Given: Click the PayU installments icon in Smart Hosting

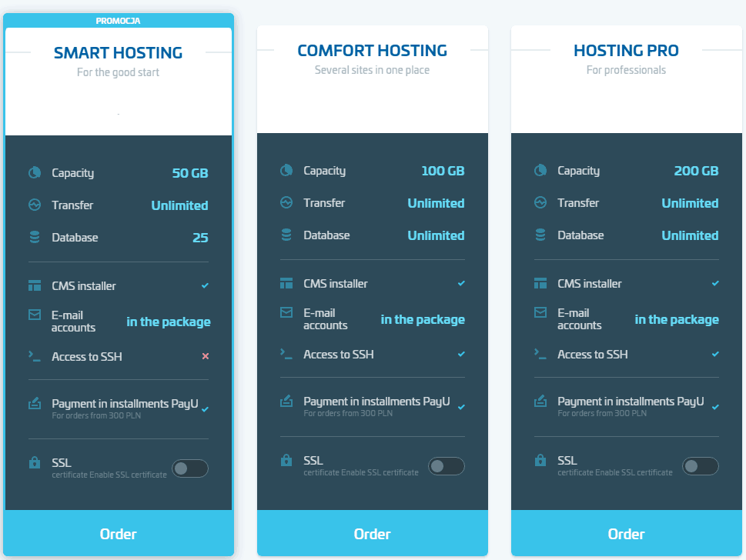Looking at the screenshot, I should 34,404.
